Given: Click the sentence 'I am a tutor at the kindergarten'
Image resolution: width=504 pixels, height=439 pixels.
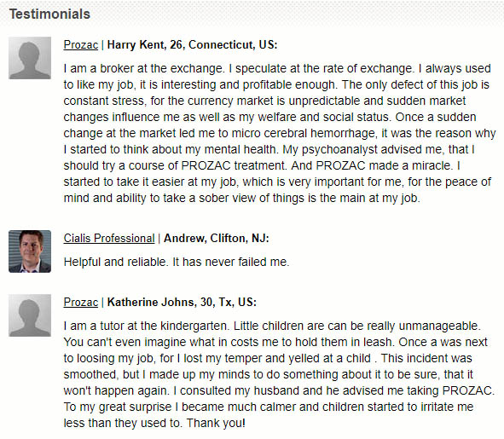Looking at the screenshot, I should click(x=146, y=326).
